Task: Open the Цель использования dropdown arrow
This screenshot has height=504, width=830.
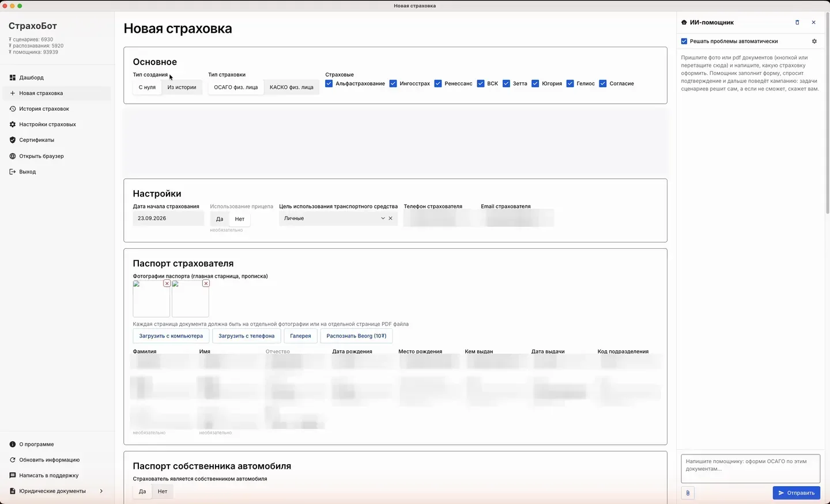Action: pos(383,218)
